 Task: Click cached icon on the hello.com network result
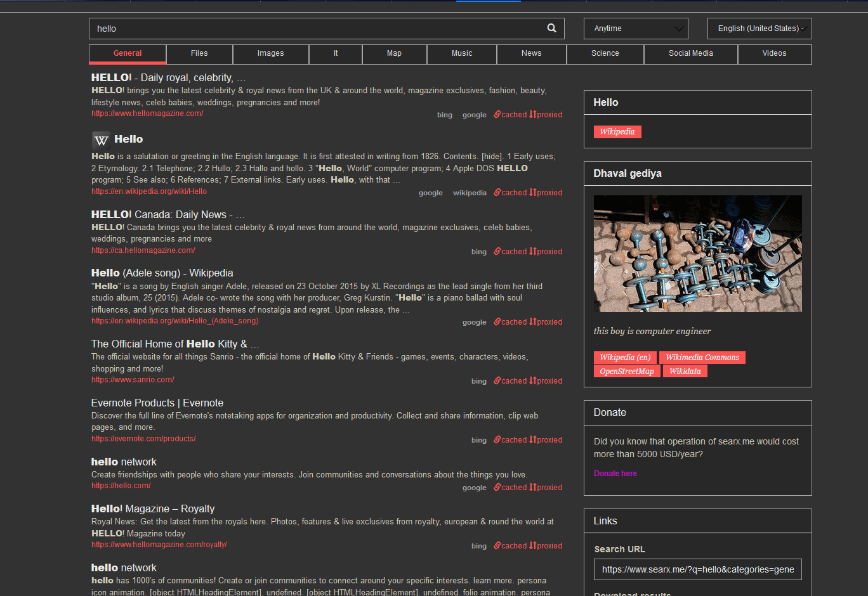pos(510,487)
